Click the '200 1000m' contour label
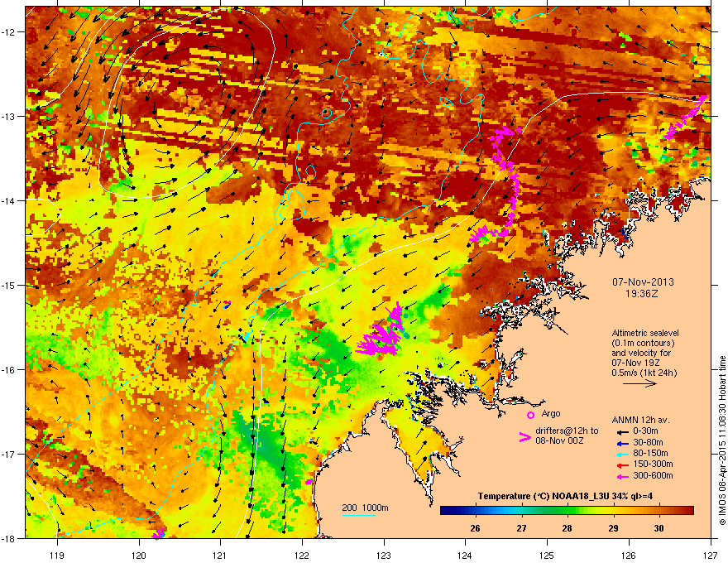Image resolution: width=728 pixels, height=563 pixels. pyautogui.click(x=365, y=508)
